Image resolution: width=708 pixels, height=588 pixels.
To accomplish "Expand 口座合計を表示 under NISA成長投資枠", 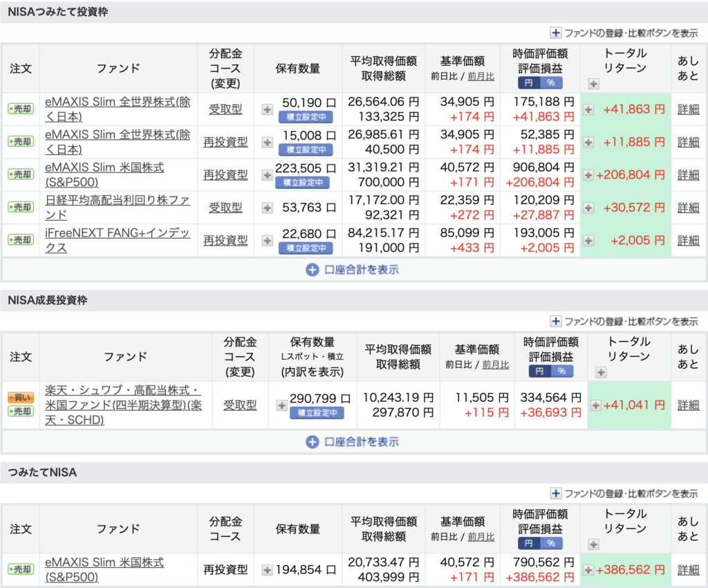I will point(353,441).
